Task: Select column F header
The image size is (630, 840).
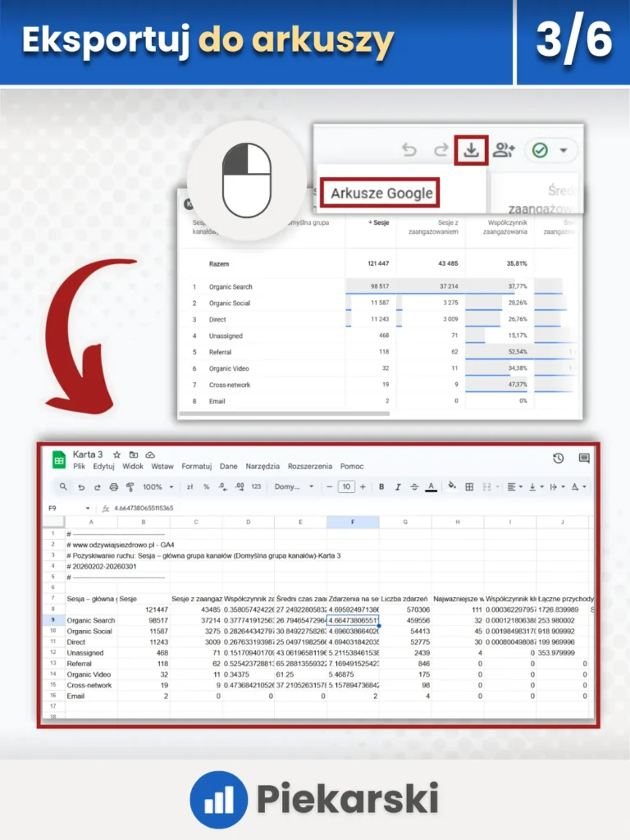Action: [x=353, y=522]
